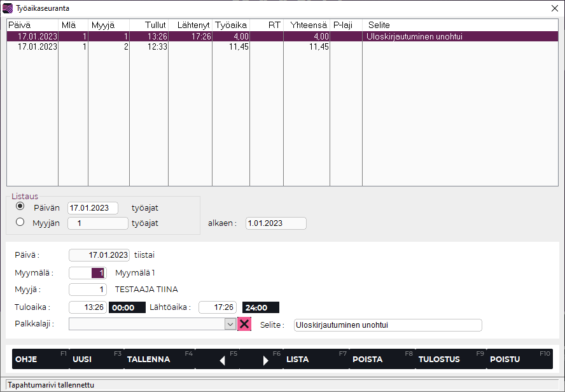Click the right arrow next record button
The height and width of the screenshot is (392, 565).
click(266, 360)
